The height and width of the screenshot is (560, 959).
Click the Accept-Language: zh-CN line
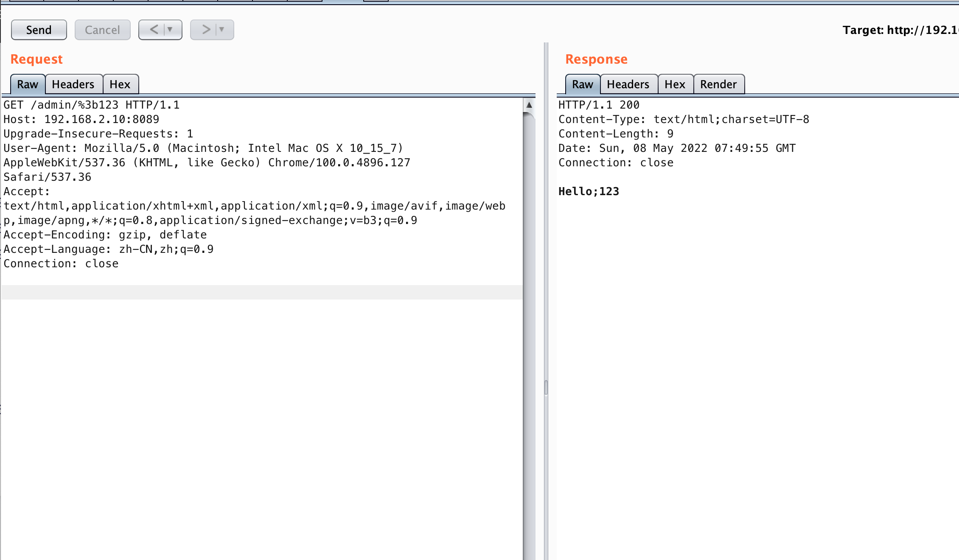[x=109, y=249]
